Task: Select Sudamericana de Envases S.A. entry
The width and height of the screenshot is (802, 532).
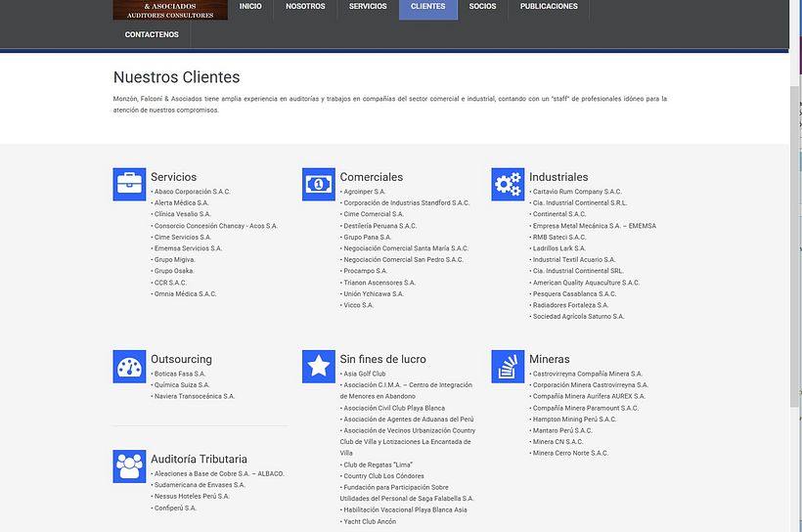Action: [200, 485]
